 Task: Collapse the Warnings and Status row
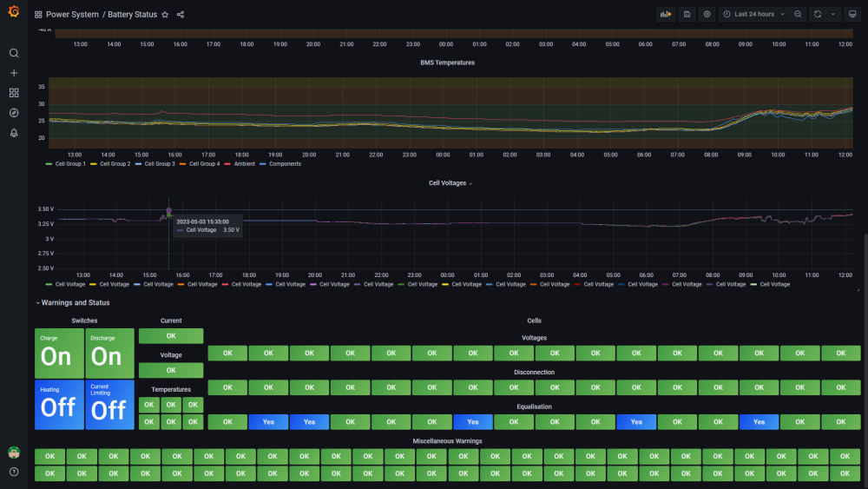pyautogui.click(x=73, y=303)
